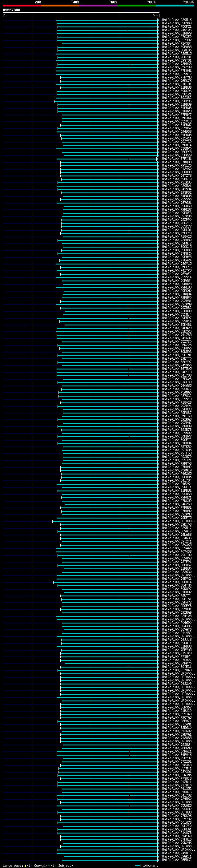Image resolution: width=197 pixels, height=868 pixels.
Task: Select the UniRef100_B9FAB5 label
Action: coord(176,47)
